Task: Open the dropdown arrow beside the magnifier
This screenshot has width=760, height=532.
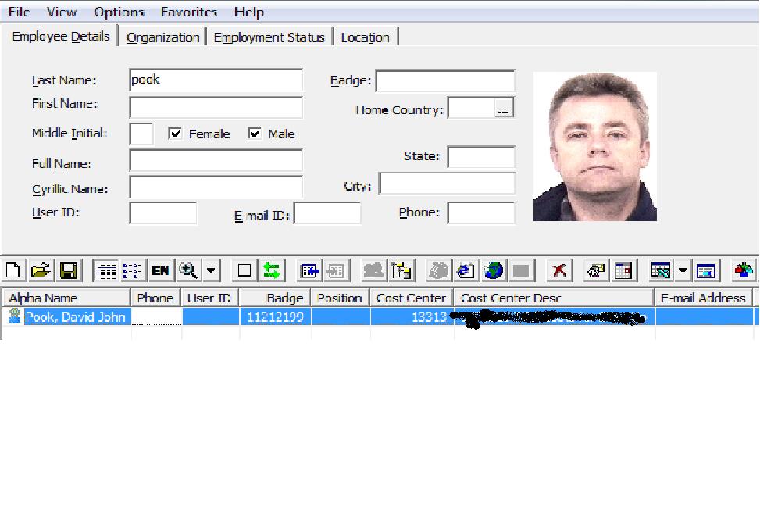Action: tap(211, 271)
